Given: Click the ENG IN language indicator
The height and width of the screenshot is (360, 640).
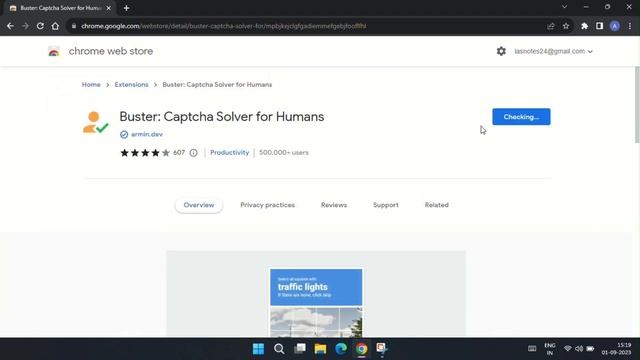Looking at the screenshot, I should click(550, 349).
